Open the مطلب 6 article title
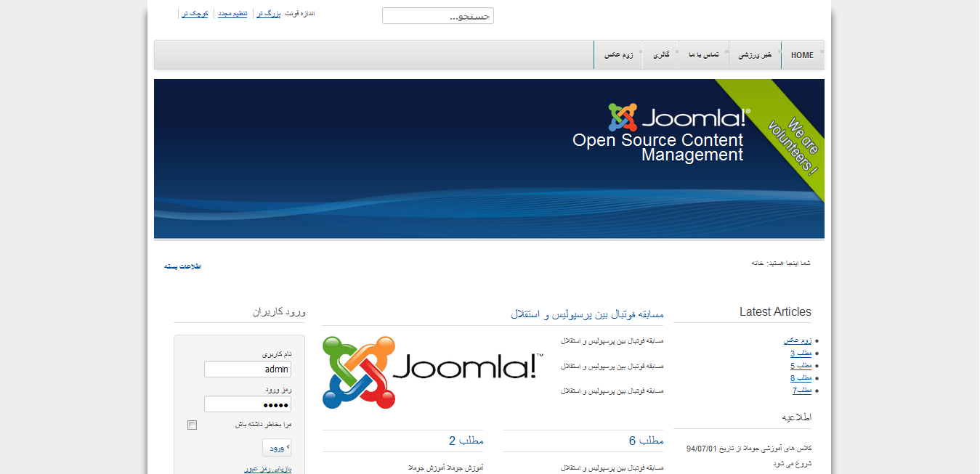The width and height of the screenshot is (980, 474). [x=647, y=441]
